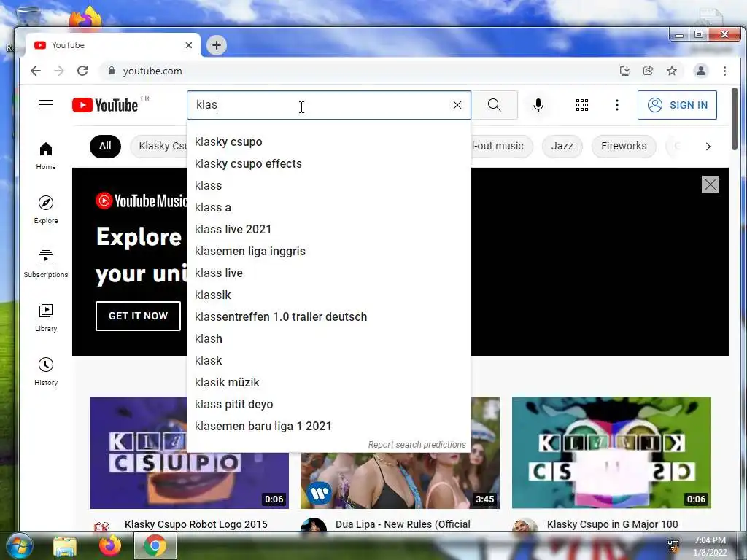
Task: Click the site lock icon
Action: coord(112,71)
